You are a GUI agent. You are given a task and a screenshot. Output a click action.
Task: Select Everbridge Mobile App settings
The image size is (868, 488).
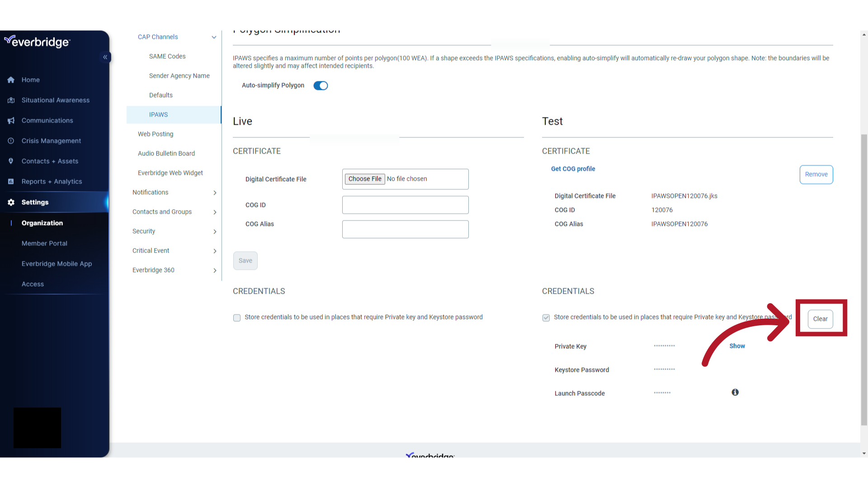point(57,264)
